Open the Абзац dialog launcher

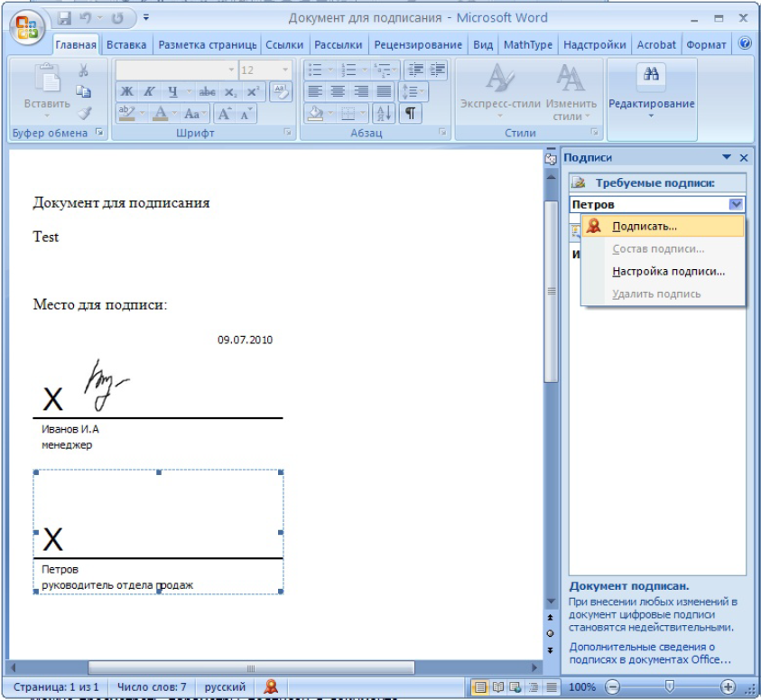coord(442,132)
